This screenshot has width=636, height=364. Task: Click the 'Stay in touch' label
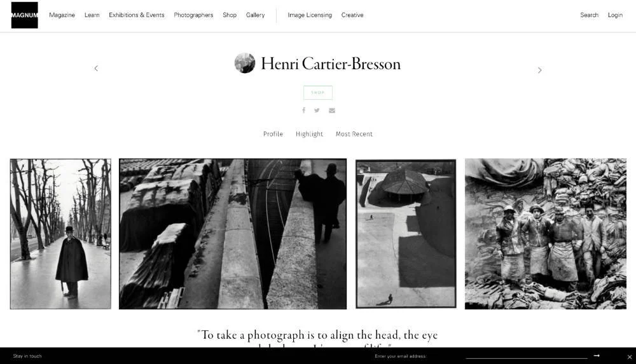[27, 356]
